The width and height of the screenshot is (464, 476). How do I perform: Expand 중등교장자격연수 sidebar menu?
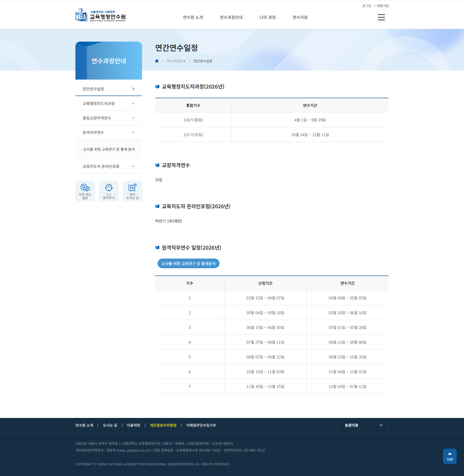pos(133,118)
